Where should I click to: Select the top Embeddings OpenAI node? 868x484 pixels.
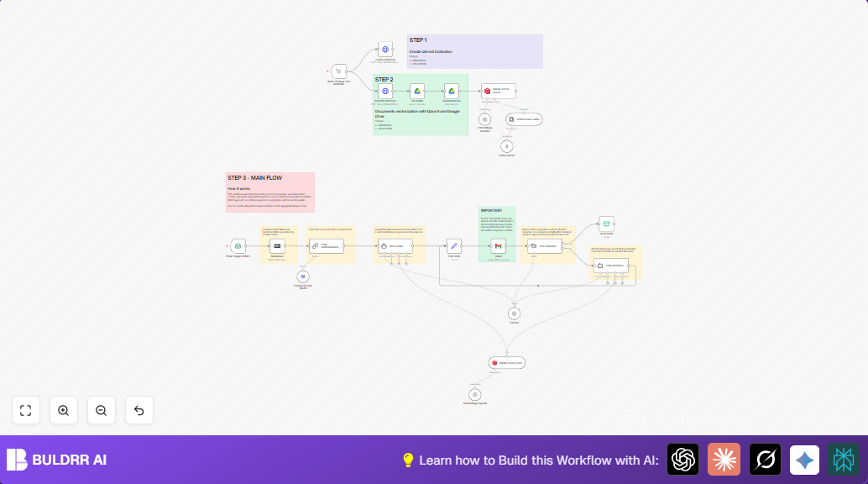click(x=485, y=119)
